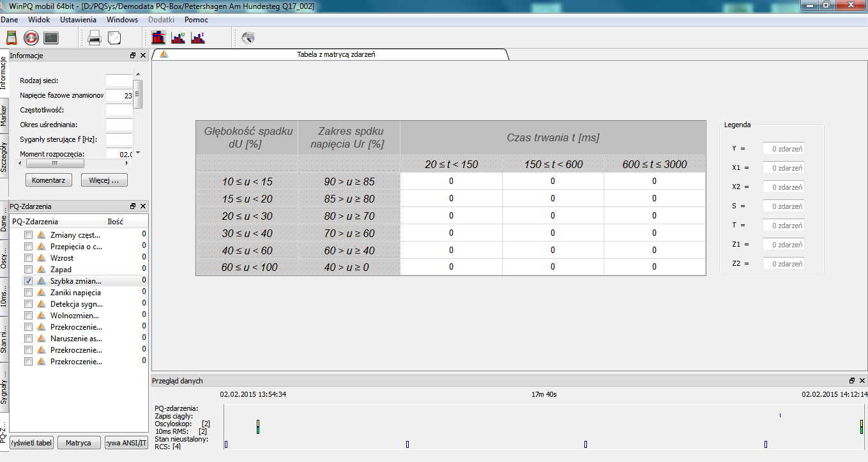
Task: Click the blue triangle icon of Szybka zmian
Action: pyautogui.click(x=42, y=281)
